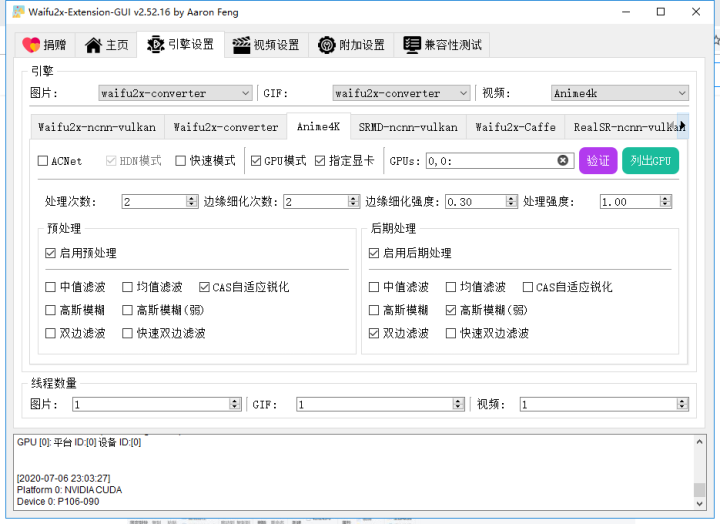
Task: Open the 附加设置 tab
Action: [x=351, y=45]
